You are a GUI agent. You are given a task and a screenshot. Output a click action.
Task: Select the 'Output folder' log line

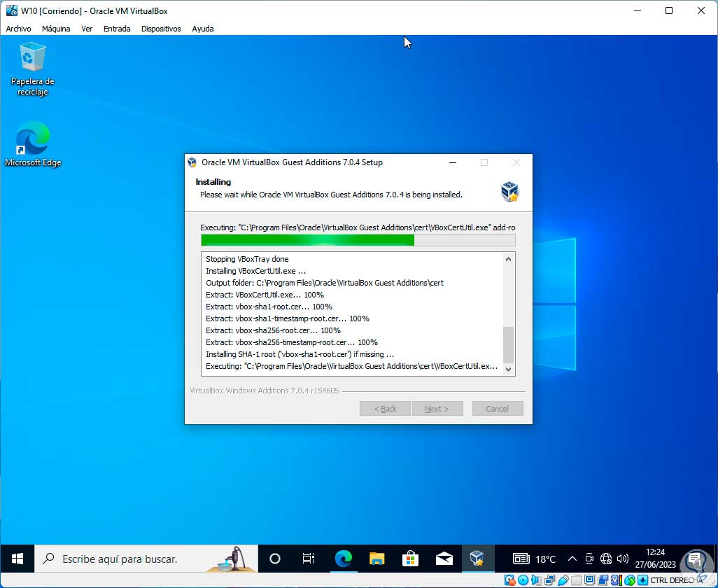click(325, 283)
